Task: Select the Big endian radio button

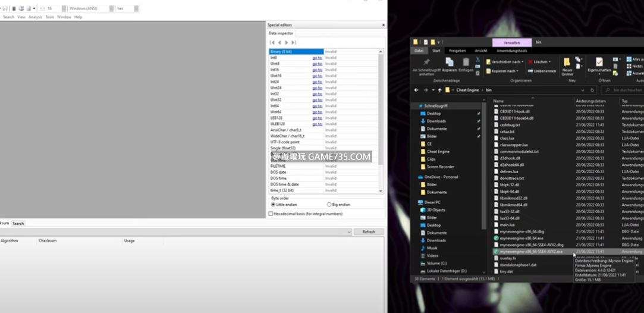Action: 329,204
